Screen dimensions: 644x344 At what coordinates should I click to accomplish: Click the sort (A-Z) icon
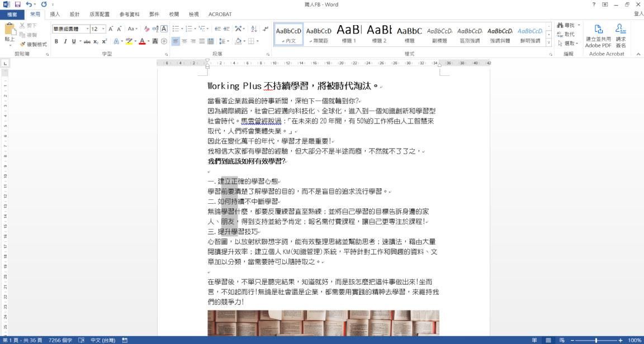pos(254,28)
